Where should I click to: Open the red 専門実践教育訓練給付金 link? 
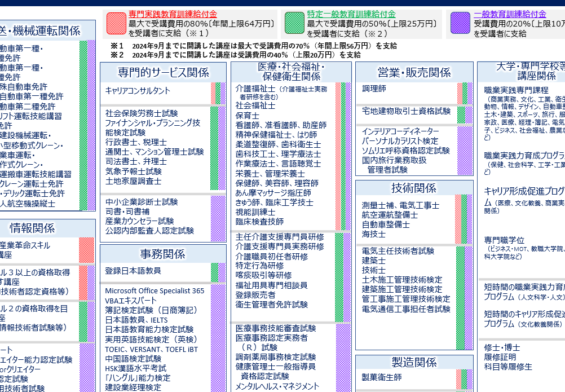[173, 14]
